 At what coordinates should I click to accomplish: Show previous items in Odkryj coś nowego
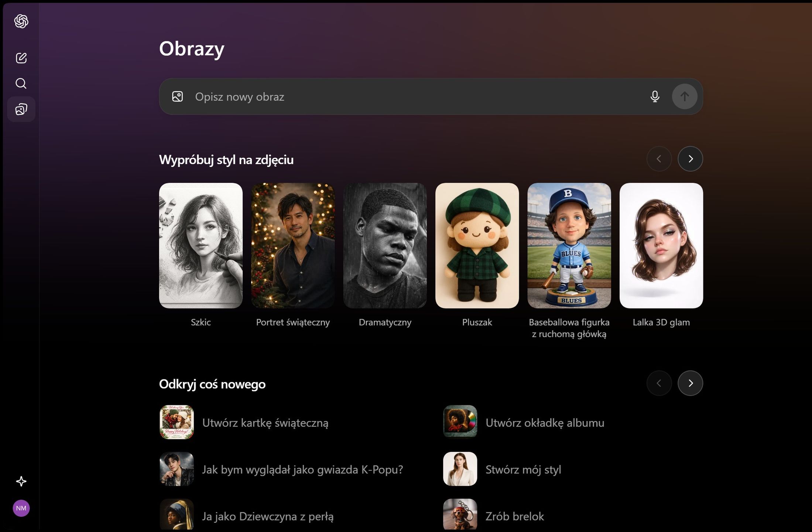tap(659, 383)
